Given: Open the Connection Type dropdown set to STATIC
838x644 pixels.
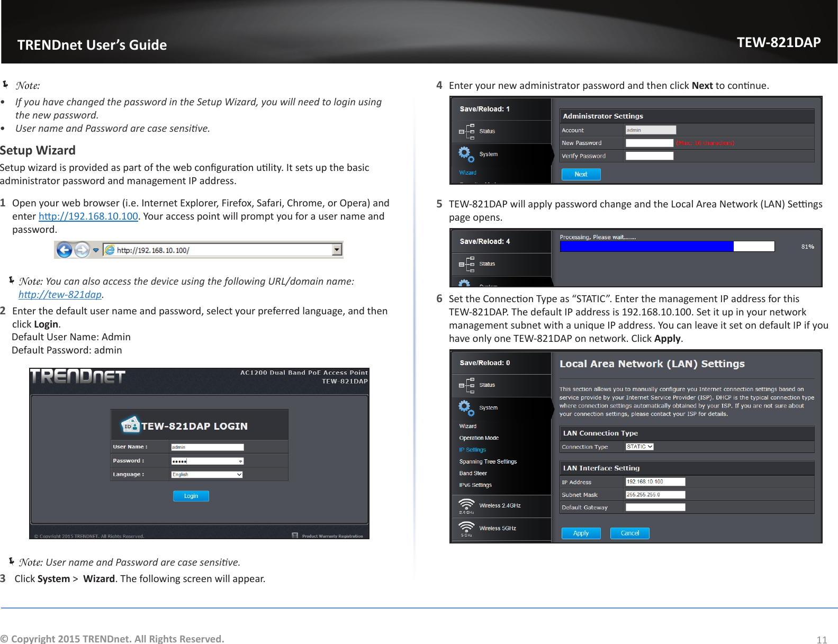Looking at the screenshot, I should coord(639,447).
